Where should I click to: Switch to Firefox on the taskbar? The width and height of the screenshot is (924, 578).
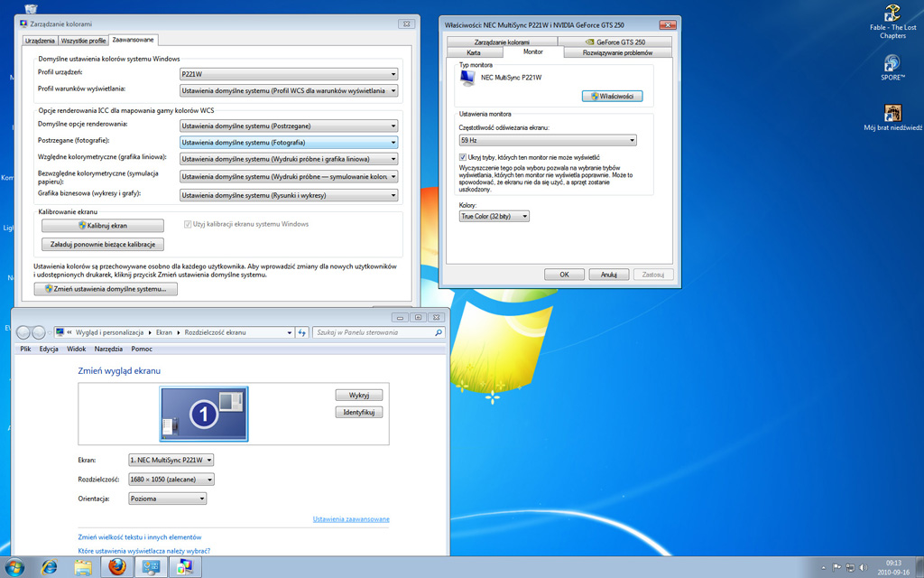coord(116,567)
